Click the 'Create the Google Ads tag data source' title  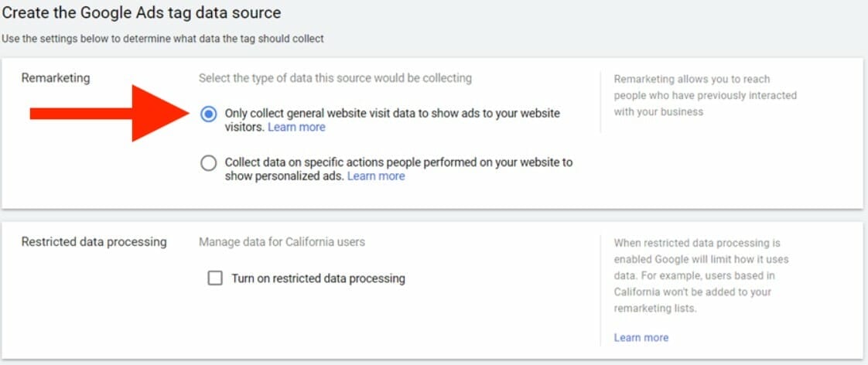tap(142, 12)
